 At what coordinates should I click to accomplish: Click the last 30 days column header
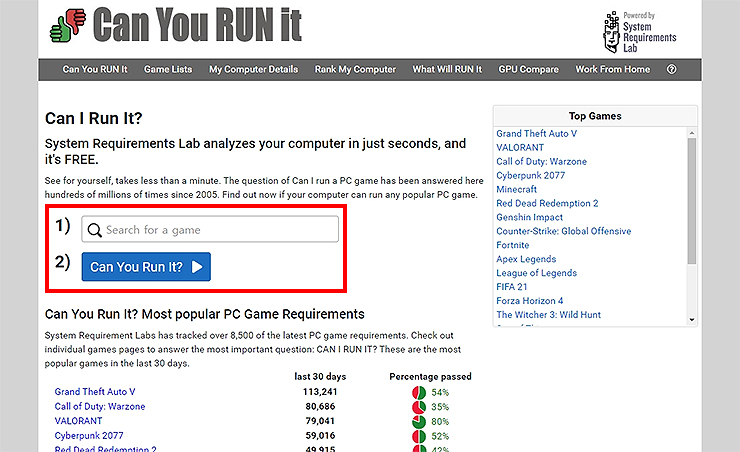pyautogui.click(x=320, y=377)
